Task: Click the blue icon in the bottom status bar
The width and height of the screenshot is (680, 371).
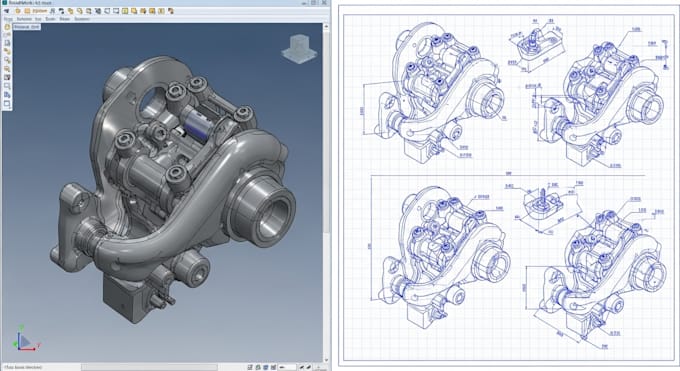Action: [x=265, y=367]
